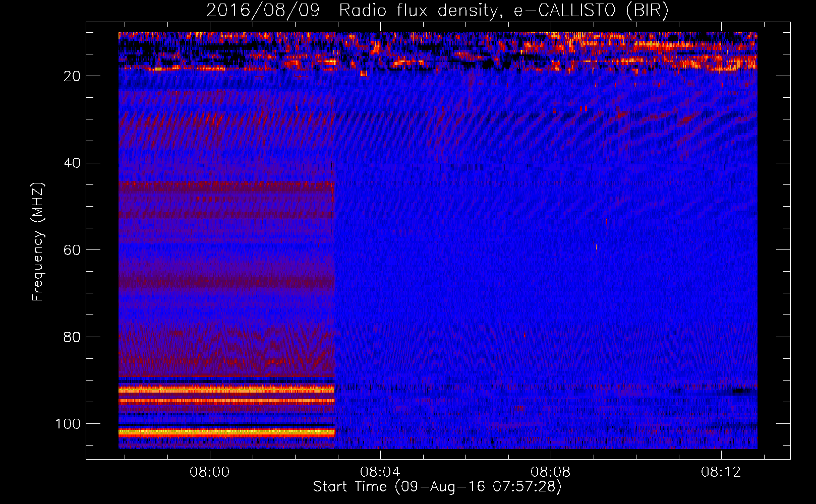Click the time tick label '08:08'
This screenshot has width=816, height=504.
pos(551,472)
